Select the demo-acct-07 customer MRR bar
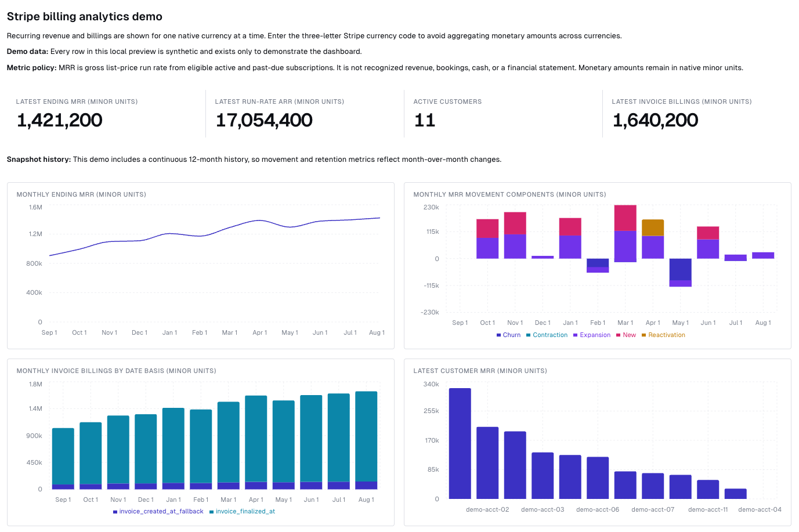The image size is (799, 532). point(653,486)
